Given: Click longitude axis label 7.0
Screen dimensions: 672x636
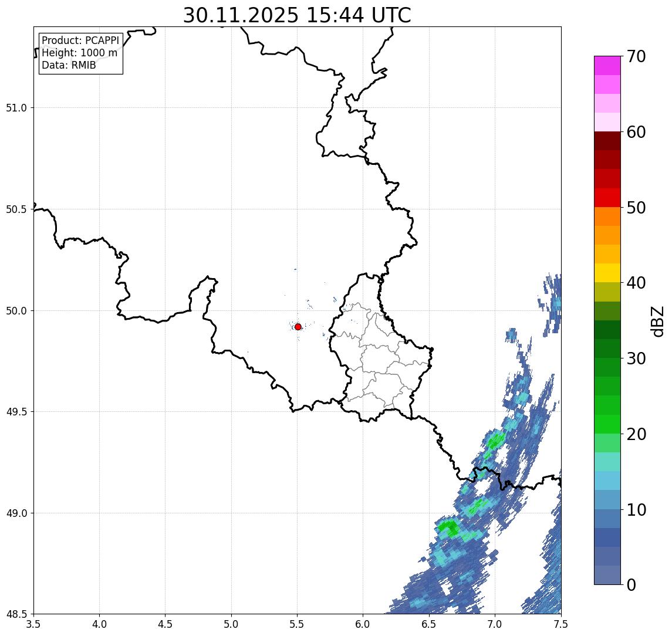Looking at the screenshot, I should tap(495, 624).
